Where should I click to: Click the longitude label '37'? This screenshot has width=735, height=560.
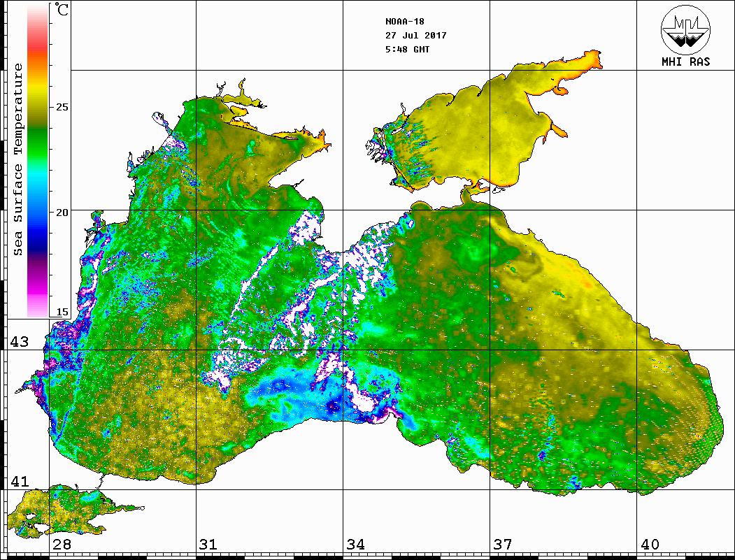503,545
